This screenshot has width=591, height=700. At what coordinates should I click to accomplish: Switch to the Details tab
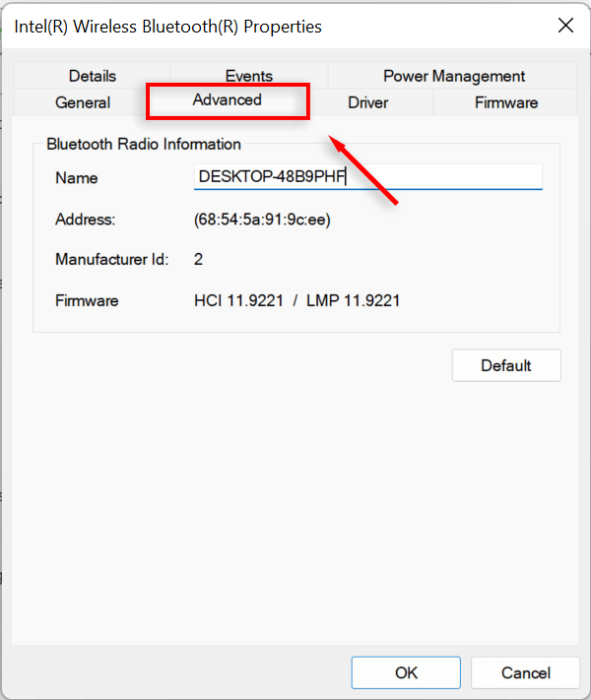pyautogui.click(x=93, y=76)
